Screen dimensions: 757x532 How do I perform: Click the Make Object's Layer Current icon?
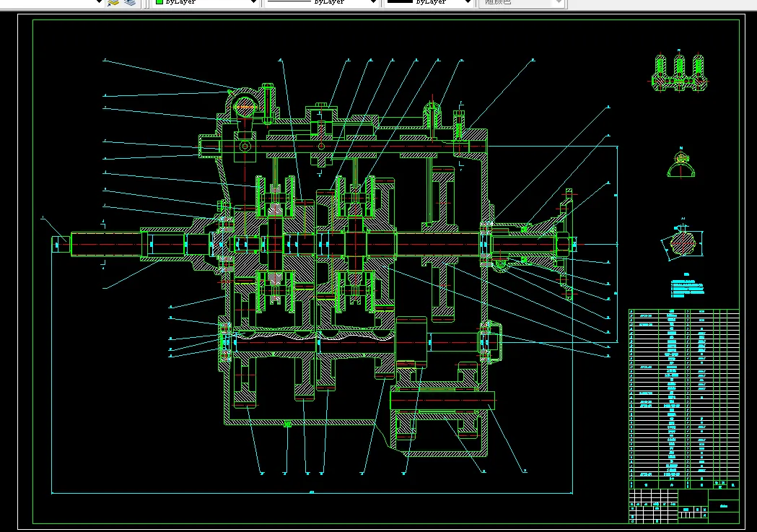click(113, 2)
